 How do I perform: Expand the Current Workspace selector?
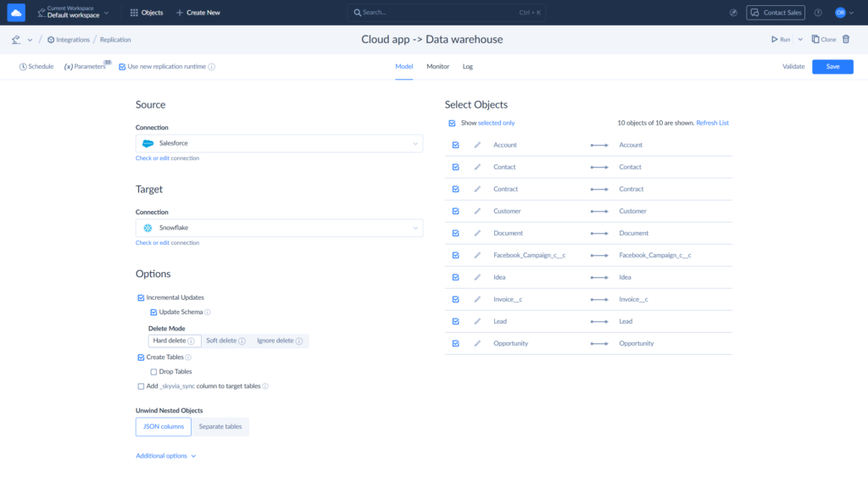pos(73,12)
